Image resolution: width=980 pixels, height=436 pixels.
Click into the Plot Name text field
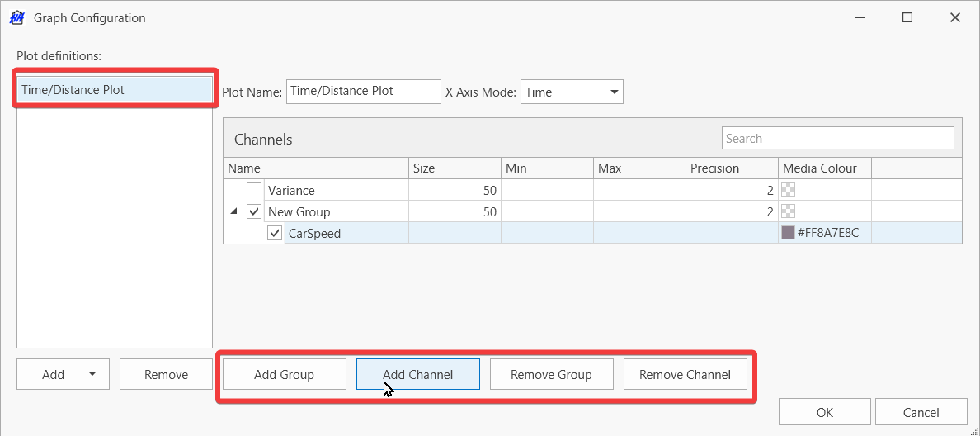coord(363,92)
